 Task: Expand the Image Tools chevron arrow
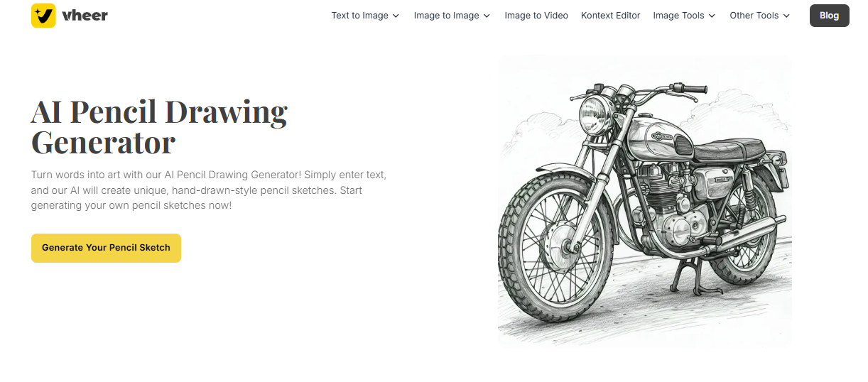pyautogui.click(x=712, y=16)
